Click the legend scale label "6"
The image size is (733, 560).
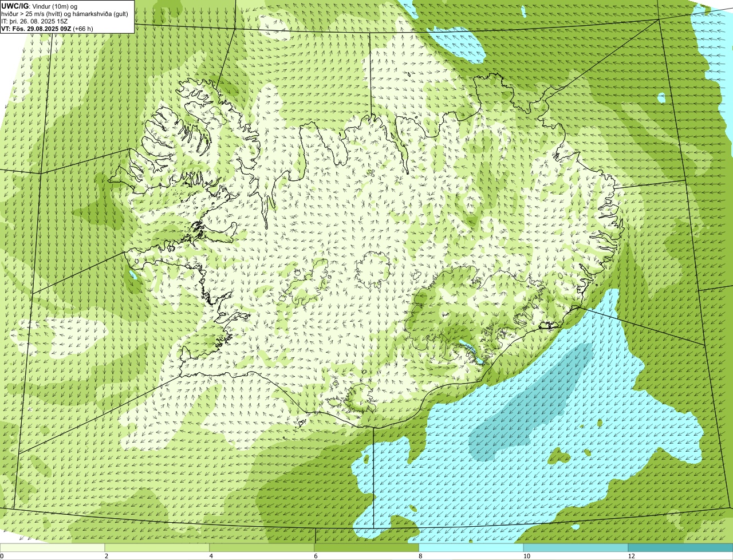(316, 556)
